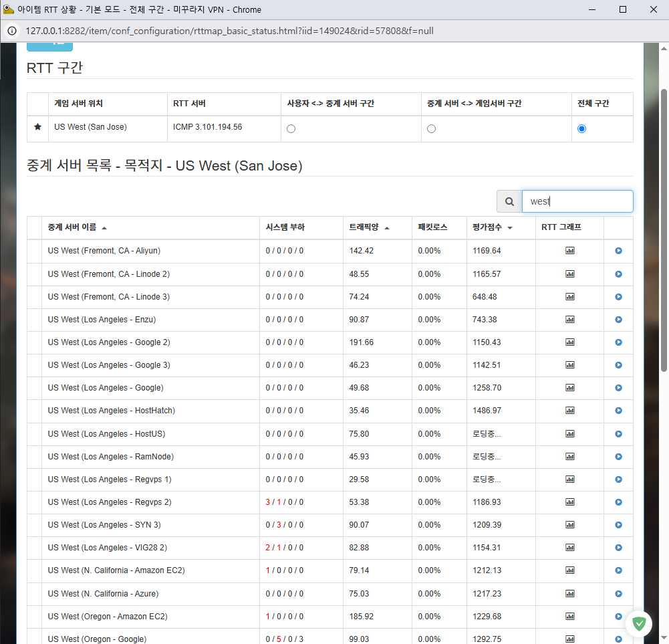Click 'US West (Oregon - Amazon EC2)' row name
This screenshot has width=669, height=644.
coord(108,616)
